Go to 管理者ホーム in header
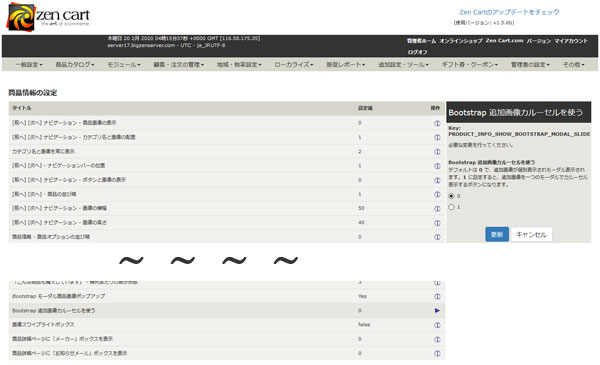Image resolution: width=600 pixels, height=365 pixels. click(421, 41)
